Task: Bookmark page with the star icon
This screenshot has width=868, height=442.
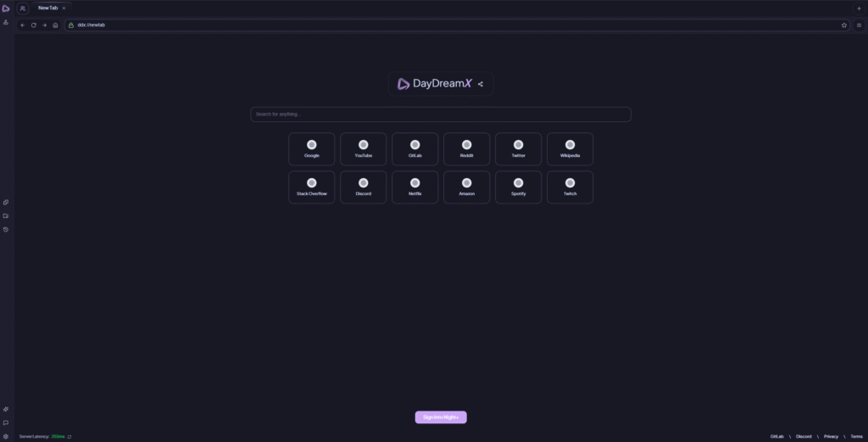Action: pos(844,25)
